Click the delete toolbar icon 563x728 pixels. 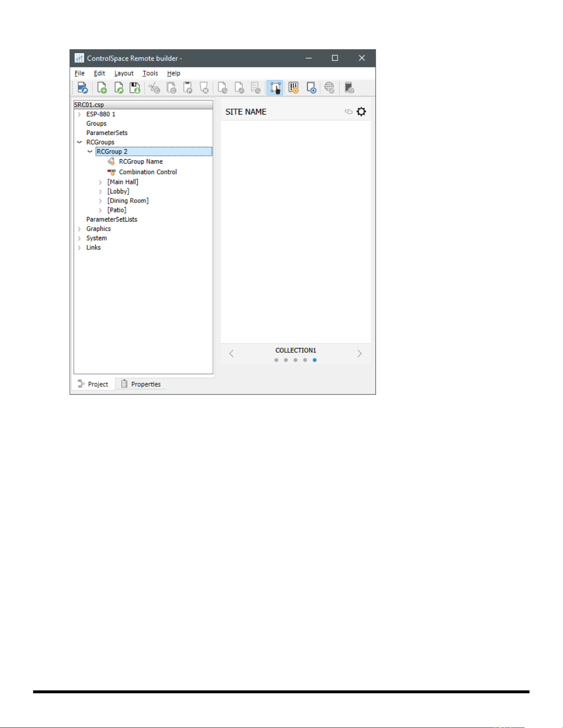click(204, 88)
